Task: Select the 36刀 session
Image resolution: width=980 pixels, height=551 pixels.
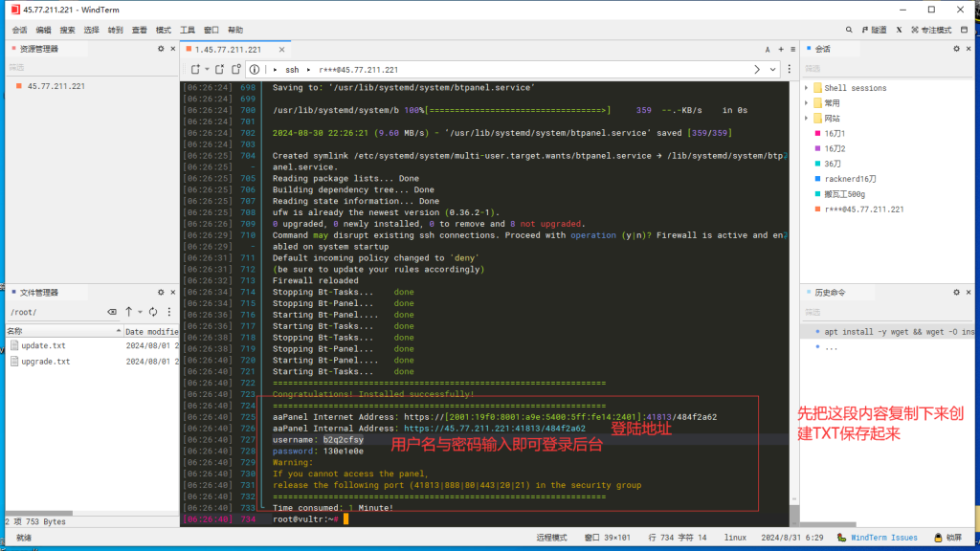Action: [x=832, y=164]
